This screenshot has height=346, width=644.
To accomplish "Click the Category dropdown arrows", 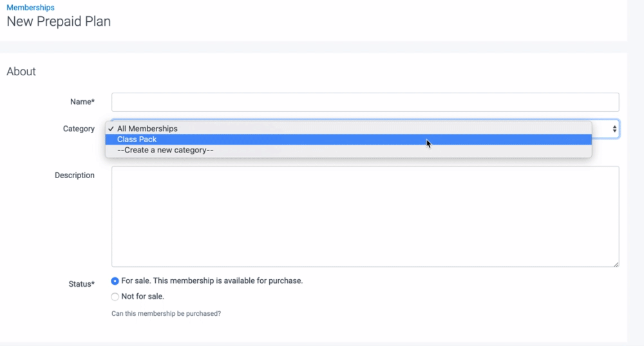I will point(614,129).
